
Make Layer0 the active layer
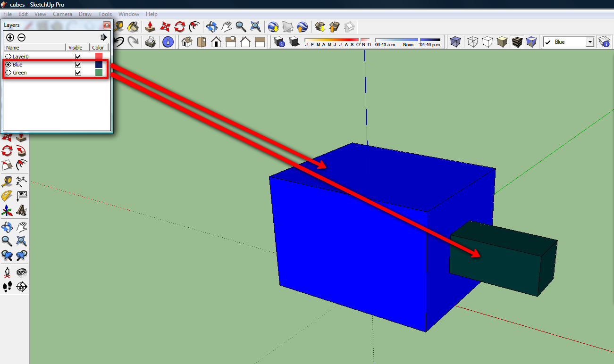pyautogui.click(x=8, y=57)
